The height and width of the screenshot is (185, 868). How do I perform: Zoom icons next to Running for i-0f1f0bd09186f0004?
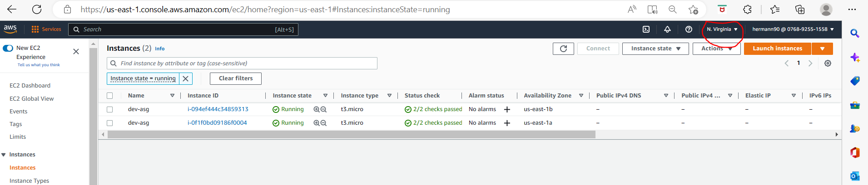pos(320,123)
